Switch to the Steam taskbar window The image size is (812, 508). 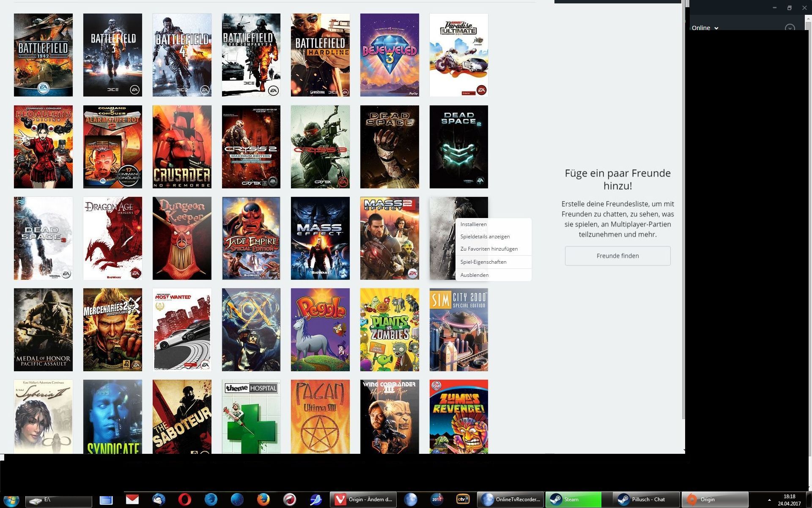573,500
